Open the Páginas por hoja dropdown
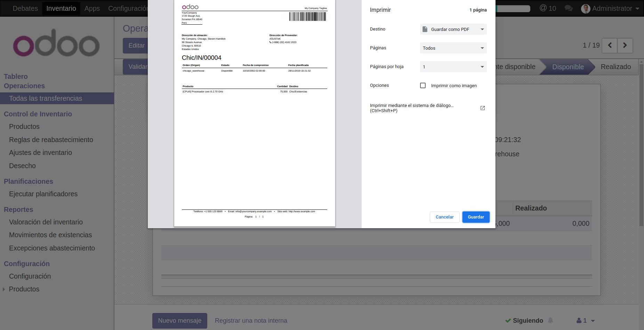Screen dimensions: 644x330 pyautogui.click(x=453, y=67)
